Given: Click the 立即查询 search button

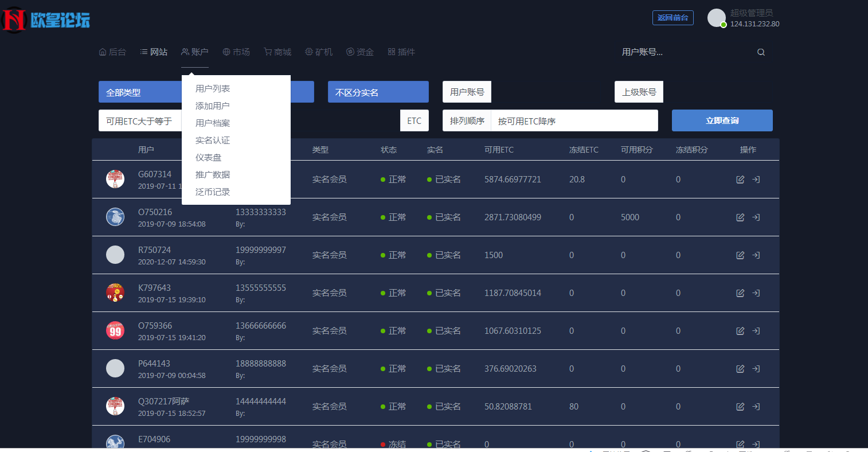Looking at the screenshot, I should point(722,120).
